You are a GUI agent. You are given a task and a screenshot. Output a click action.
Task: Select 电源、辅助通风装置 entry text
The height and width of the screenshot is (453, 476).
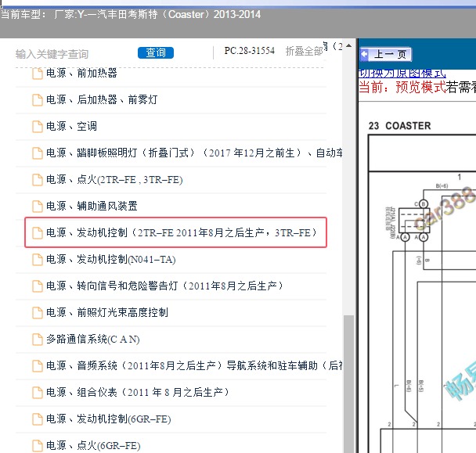click(92, 206)
